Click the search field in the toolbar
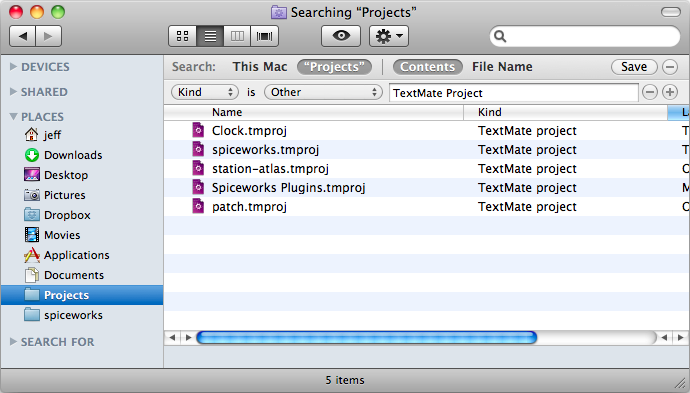 (585, 36)
